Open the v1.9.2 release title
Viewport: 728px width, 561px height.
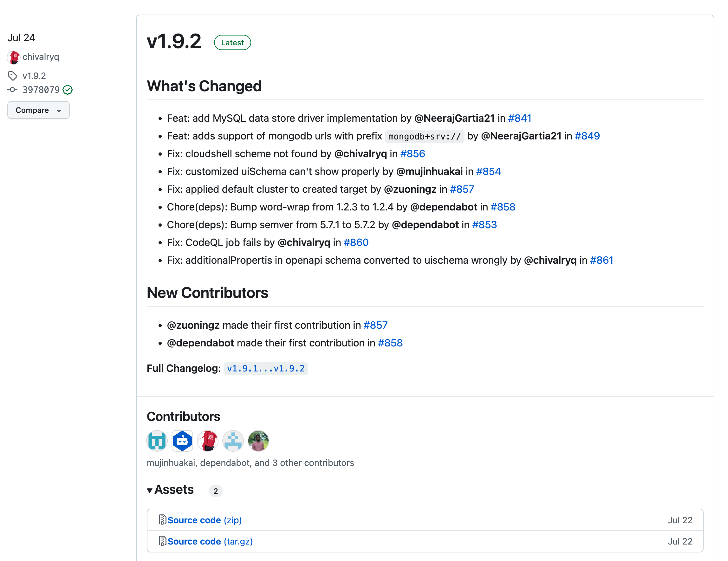[174, 42]
